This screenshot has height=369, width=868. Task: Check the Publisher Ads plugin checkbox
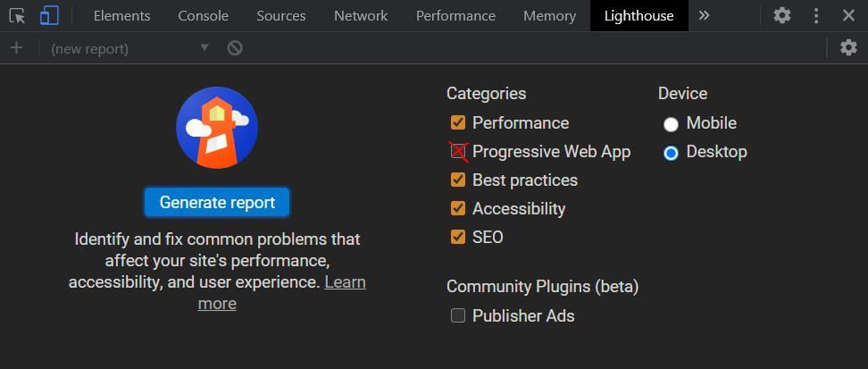(458, 315)
